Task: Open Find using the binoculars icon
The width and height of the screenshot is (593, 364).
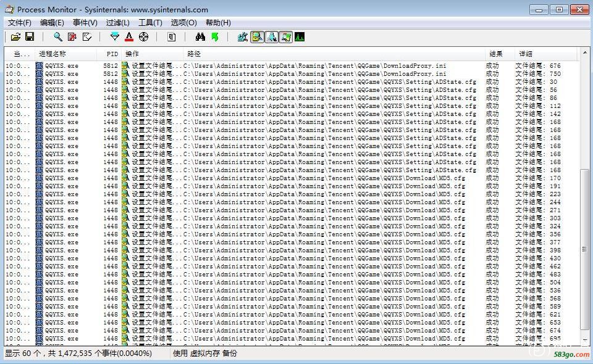Action: (200, 36)
